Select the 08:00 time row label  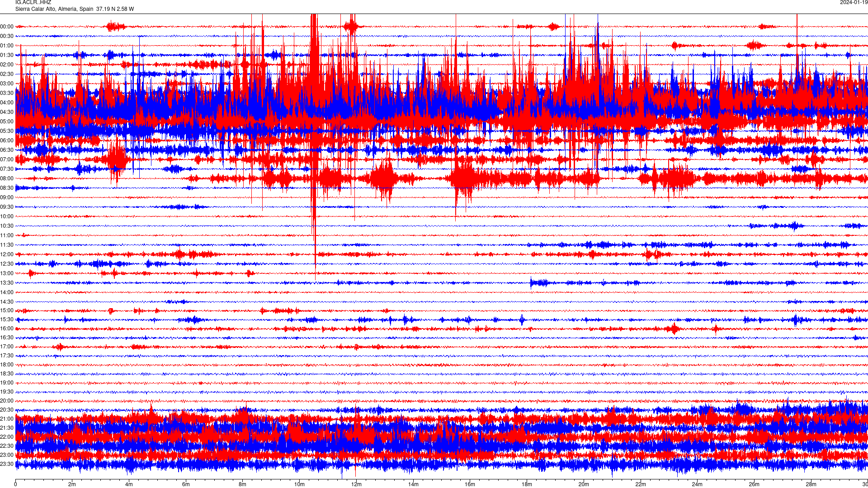point(7,178)
